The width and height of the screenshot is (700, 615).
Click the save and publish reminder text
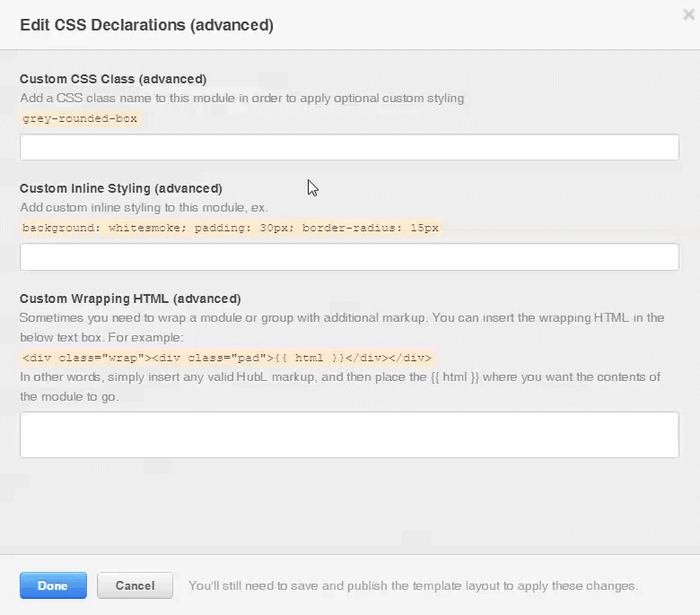413,586
